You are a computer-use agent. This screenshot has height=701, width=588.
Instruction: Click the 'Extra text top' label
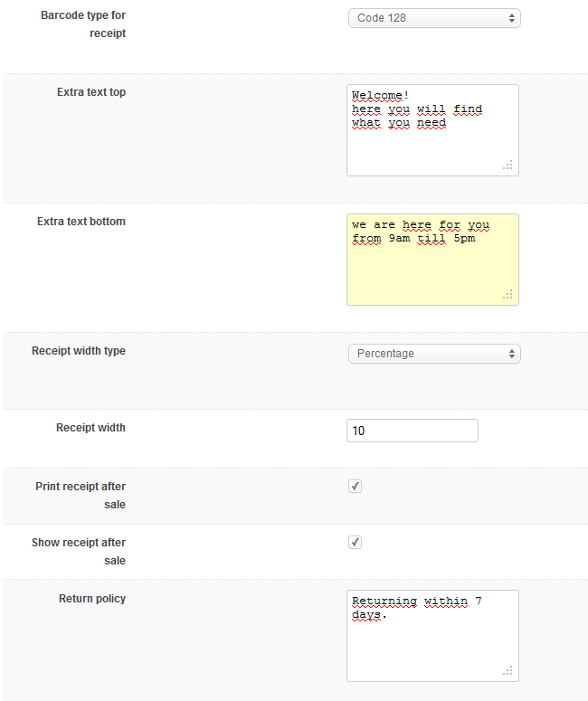pos(91,92)
